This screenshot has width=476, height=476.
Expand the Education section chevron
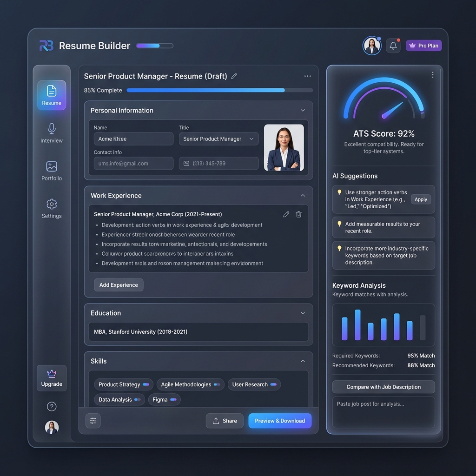303,313
